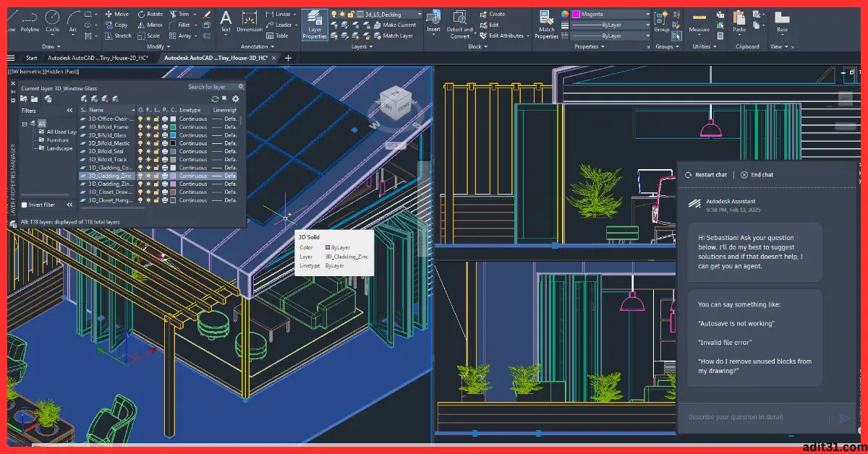The width and height of the screenshot is (868, 454).
Task: Expand the Annotation panel arrow
Action: tap(273, 47)
